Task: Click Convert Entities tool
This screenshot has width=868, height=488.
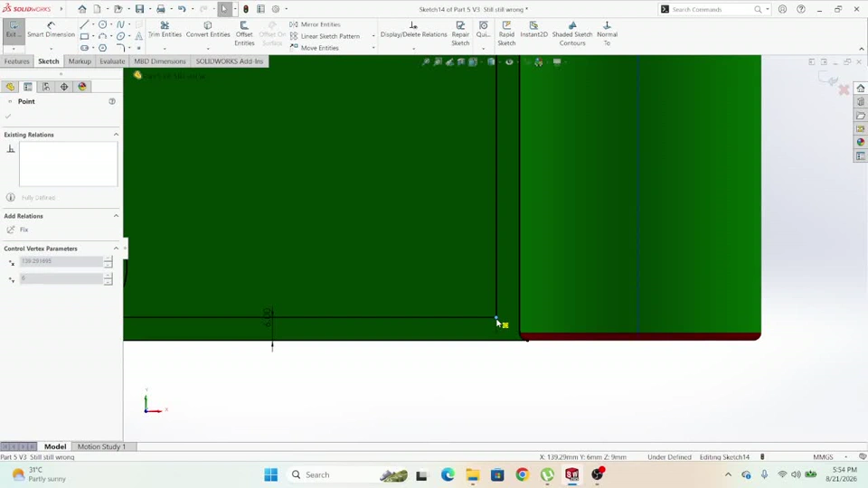Action: point(208,30)
